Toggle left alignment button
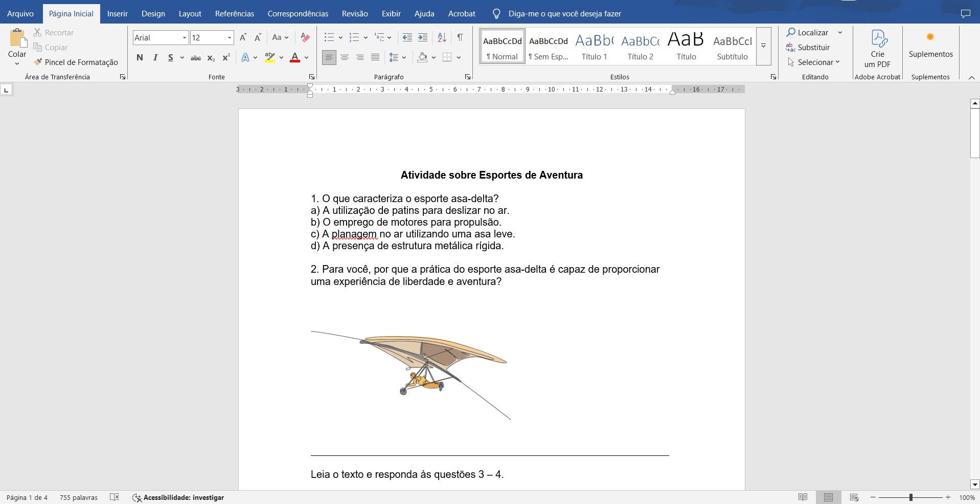This screenshot has height=504, width=980. coord(329,57)
